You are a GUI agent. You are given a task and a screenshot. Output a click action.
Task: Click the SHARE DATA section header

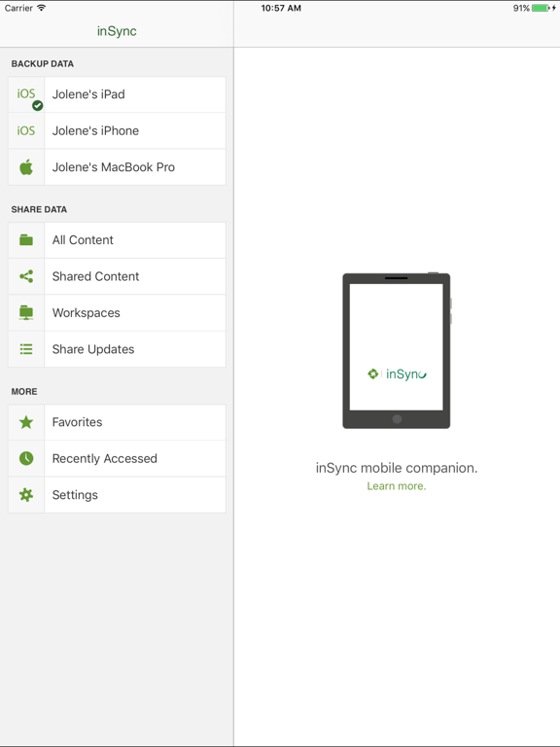[x=39, y=210]
